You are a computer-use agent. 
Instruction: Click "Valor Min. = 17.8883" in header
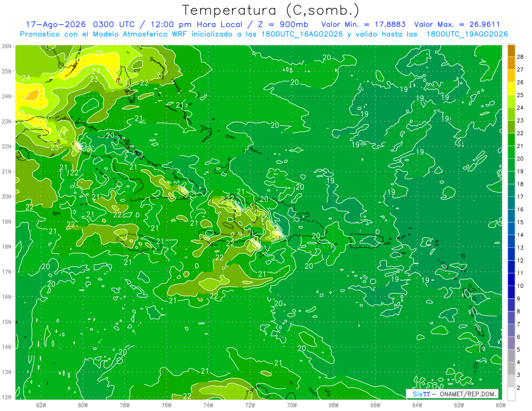pyautogui.click(x=364, y=24)
